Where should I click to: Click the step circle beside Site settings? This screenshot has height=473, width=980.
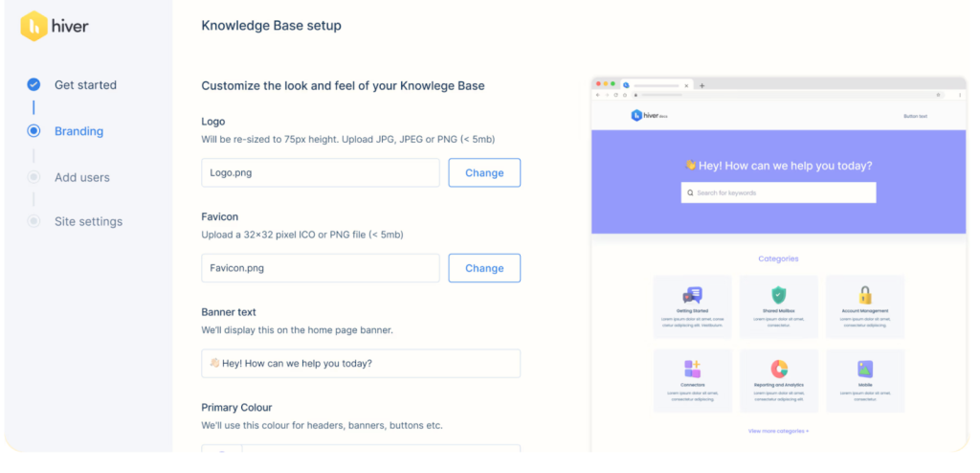tap(33, 221)
